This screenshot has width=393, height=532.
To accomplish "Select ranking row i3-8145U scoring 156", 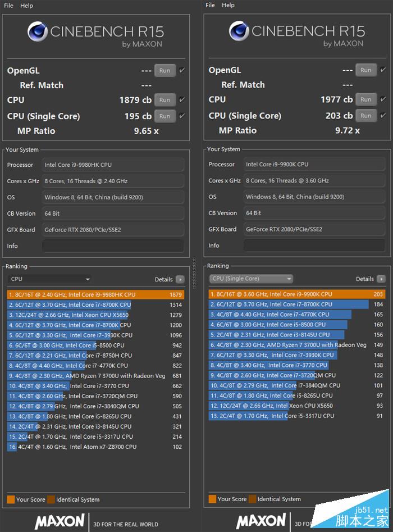I will pyautogui.click(x=297, y=335).
